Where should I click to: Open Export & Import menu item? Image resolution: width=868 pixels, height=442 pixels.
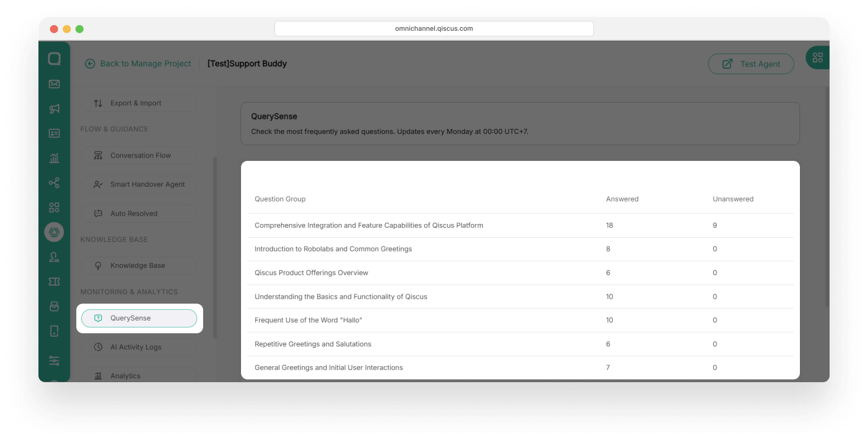point(139,103)
